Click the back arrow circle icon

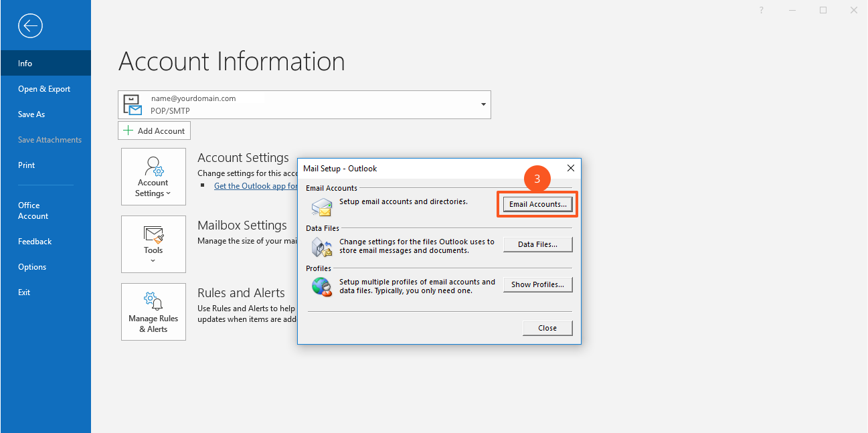coord(31,26)
